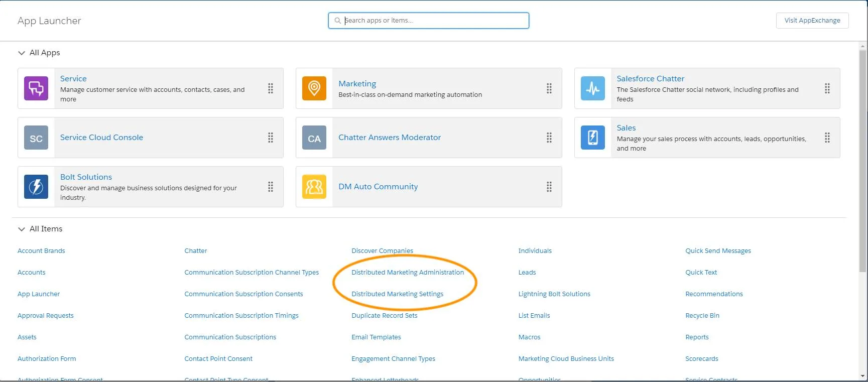Open the Sales app lightning phone icon
Image resolution: width=868 pixels, height=382 pixels.
tap(593, 138)
